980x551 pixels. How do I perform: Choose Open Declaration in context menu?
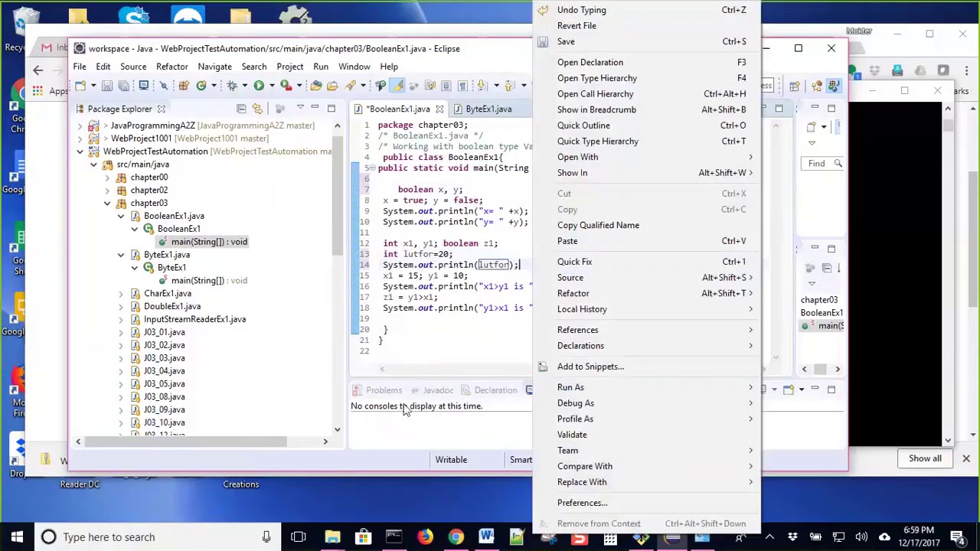[x=647, y=62]
